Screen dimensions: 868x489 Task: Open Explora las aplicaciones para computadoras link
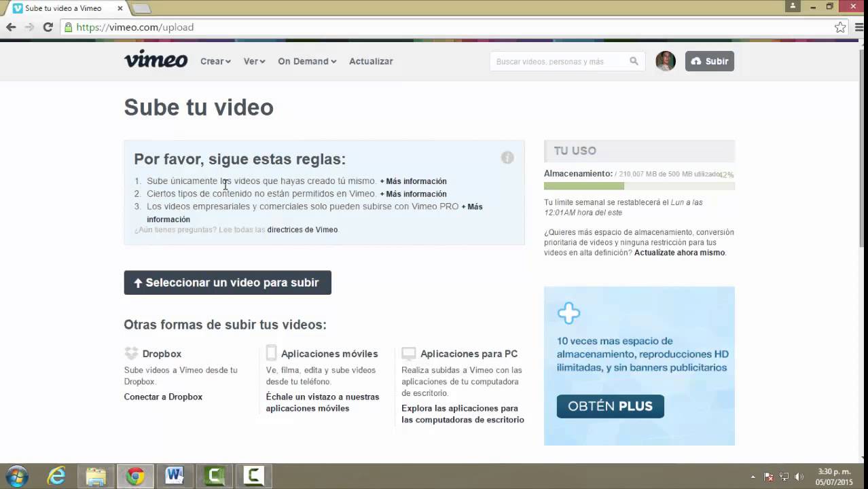point(463,414)
